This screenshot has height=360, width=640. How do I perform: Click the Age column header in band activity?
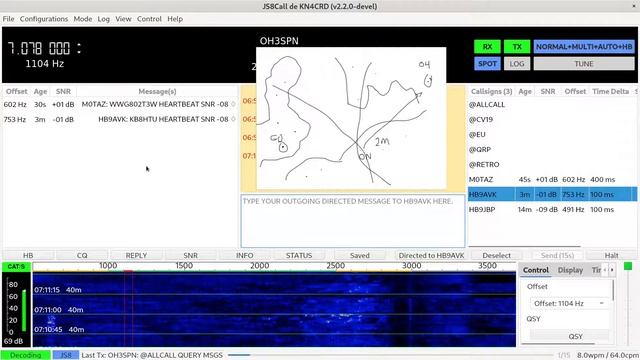coord(40,91)
